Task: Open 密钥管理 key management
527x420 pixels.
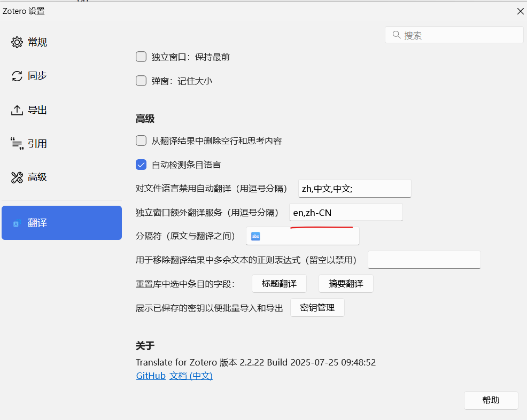Action: (317, 307)
